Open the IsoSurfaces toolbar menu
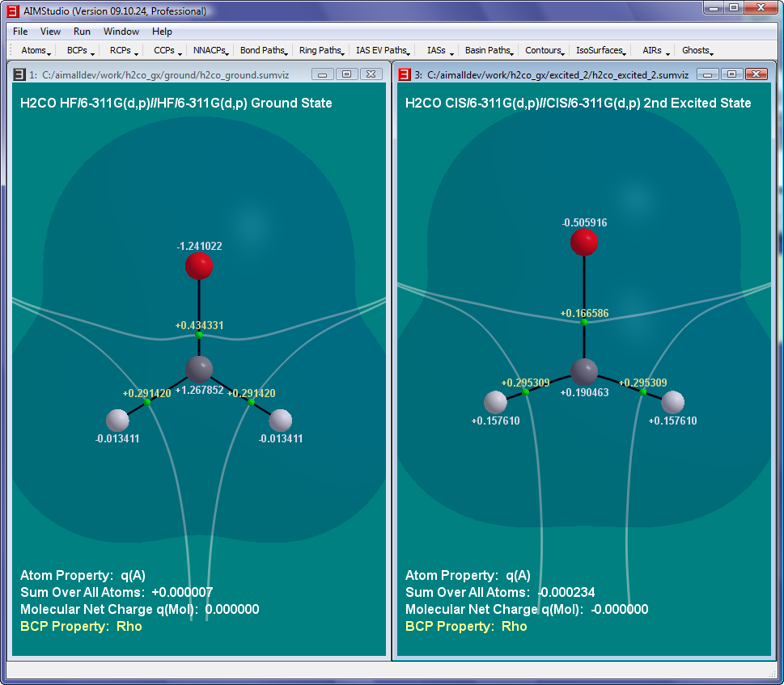 [x=600, y=50]
